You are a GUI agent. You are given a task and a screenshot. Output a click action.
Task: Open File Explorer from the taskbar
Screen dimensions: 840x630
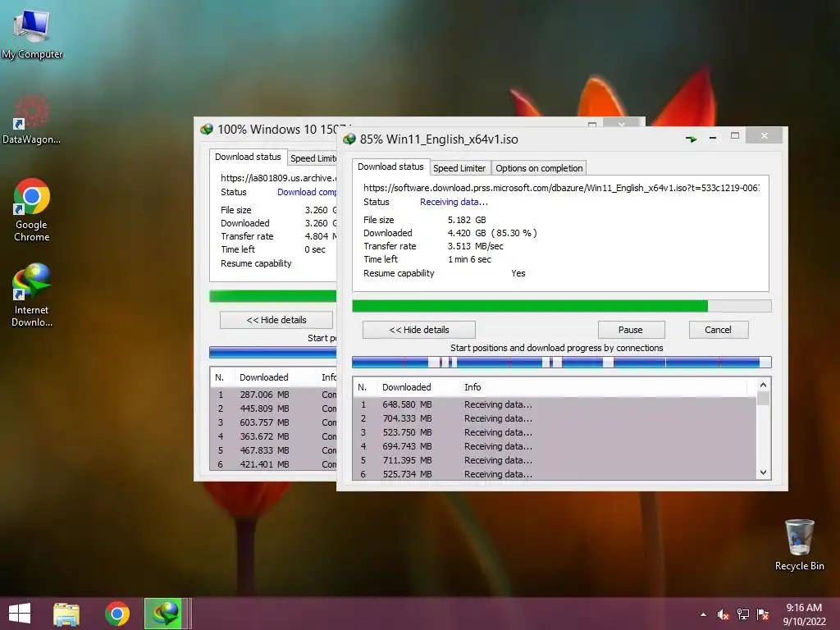pos(66,614)
